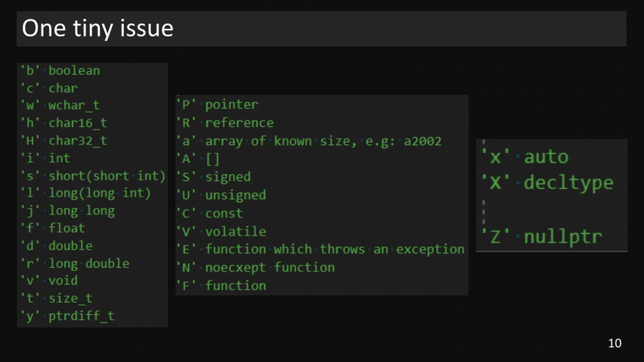Viewport: 644px width, 362px height.
Task: Click the 'w' wchar_t entry
Action: 60,105
